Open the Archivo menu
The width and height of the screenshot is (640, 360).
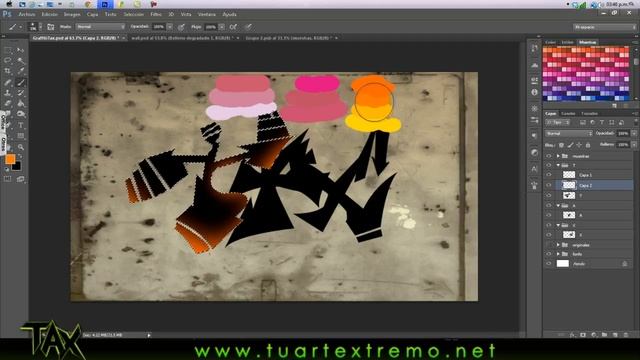(27, 14)
